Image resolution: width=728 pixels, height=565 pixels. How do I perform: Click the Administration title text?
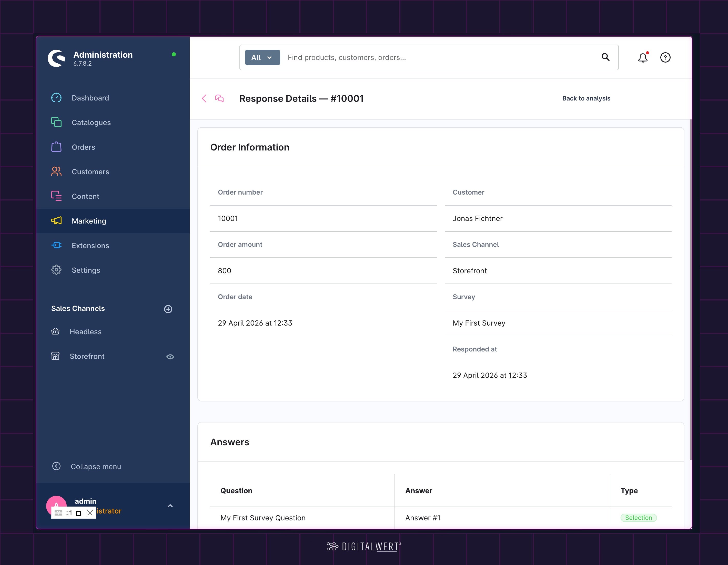103,55
